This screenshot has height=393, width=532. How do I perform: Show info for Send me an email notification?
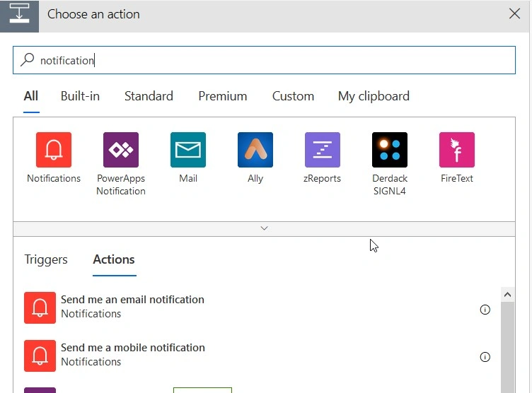(485, 310)
